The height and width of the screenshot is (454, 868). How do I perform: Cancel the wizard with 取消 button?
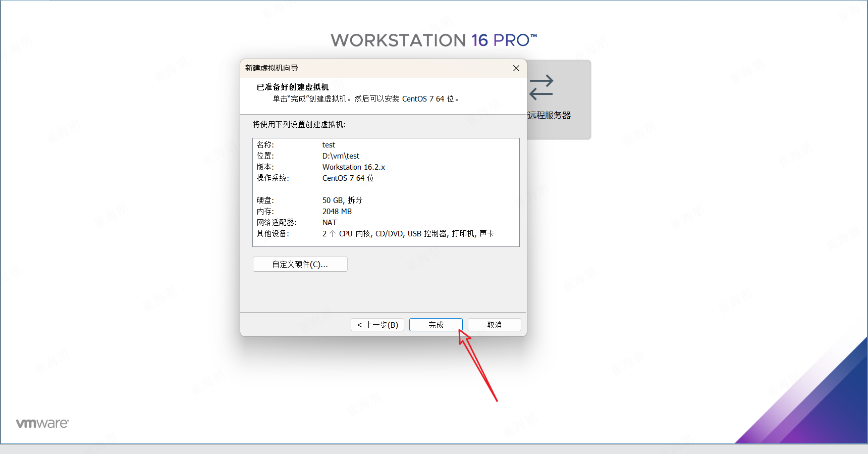494,325
